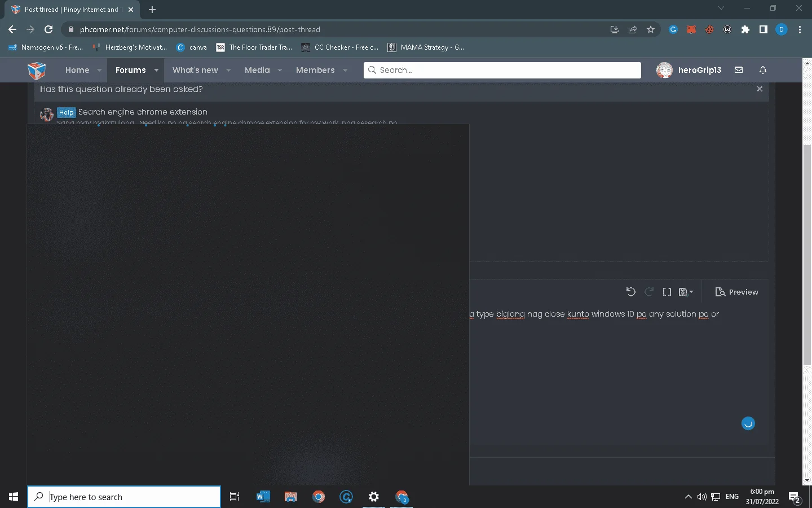Open the alerts bell icon
The image size is (812, 508).
click(x=763, y=70)
